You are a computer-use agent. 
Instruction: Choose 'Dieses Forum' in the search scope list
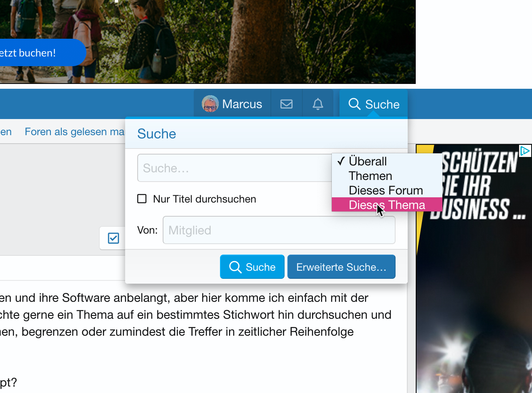pos(385,190)
